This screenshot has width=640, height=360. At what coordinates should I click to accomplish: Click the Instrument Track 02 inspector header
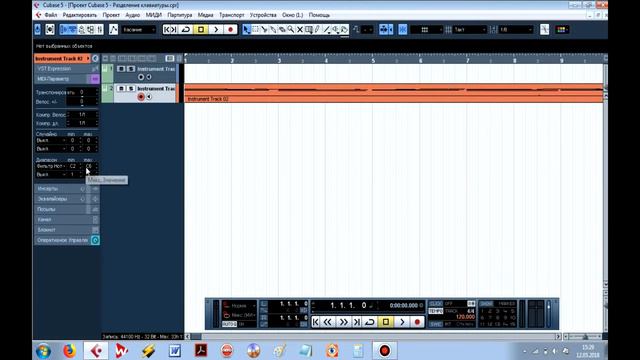(62, 59)
